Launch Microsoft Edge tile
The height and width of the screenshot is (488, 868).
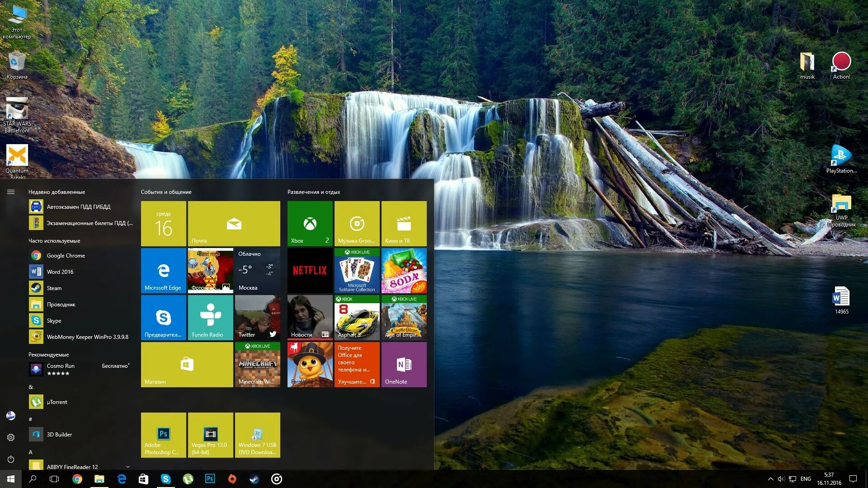coord(163,271)
